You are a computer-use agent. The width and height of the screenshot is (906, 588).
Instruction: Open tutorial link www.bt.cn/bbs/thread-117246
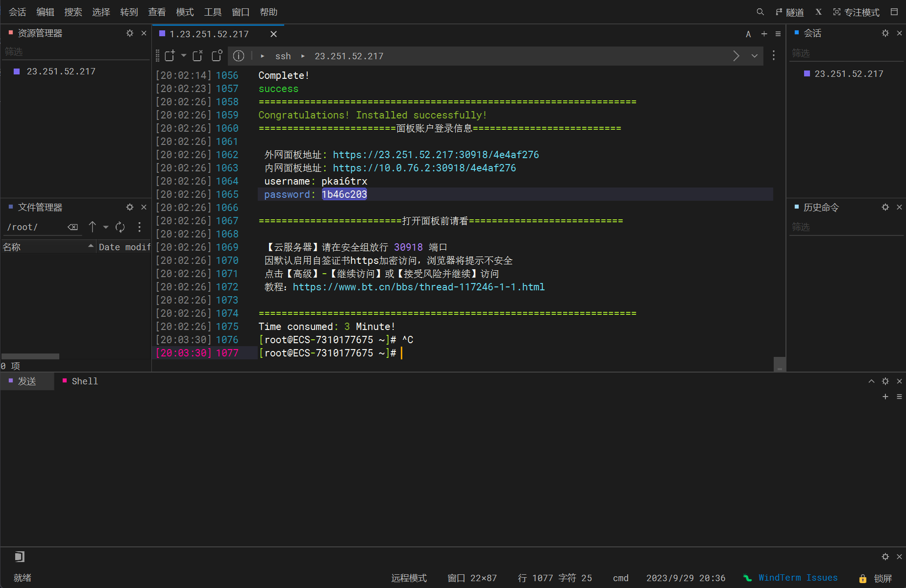pyautogui.click(x=418, y=287)
